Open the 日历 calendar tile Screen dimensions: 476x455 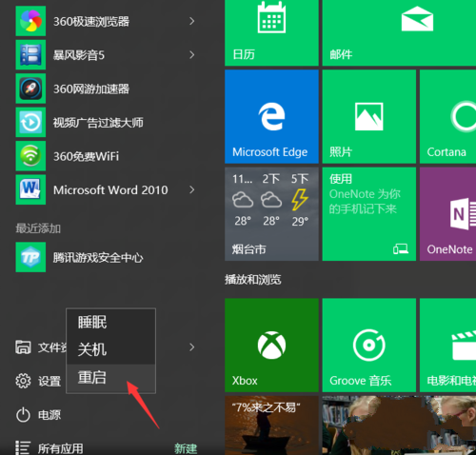(271, 32)
